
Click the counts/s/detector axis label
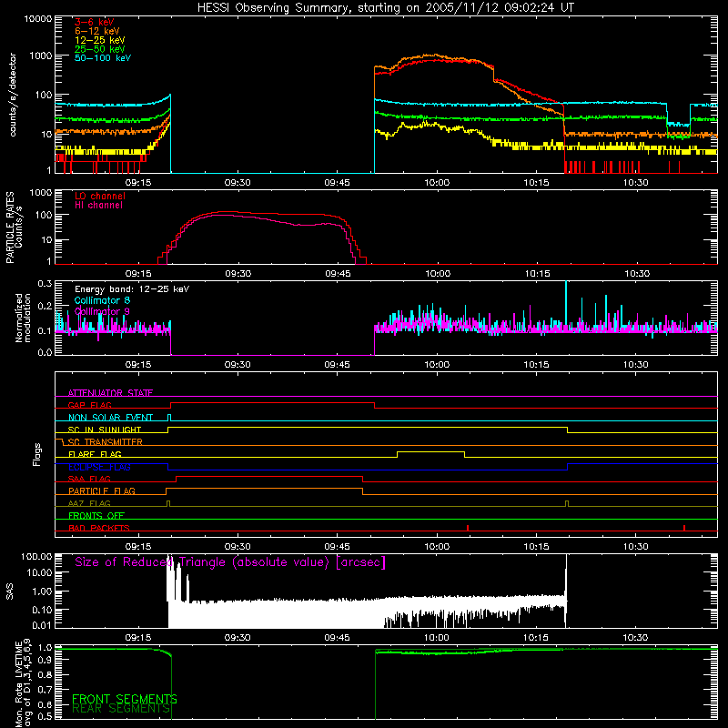click(x=13, y=95)
